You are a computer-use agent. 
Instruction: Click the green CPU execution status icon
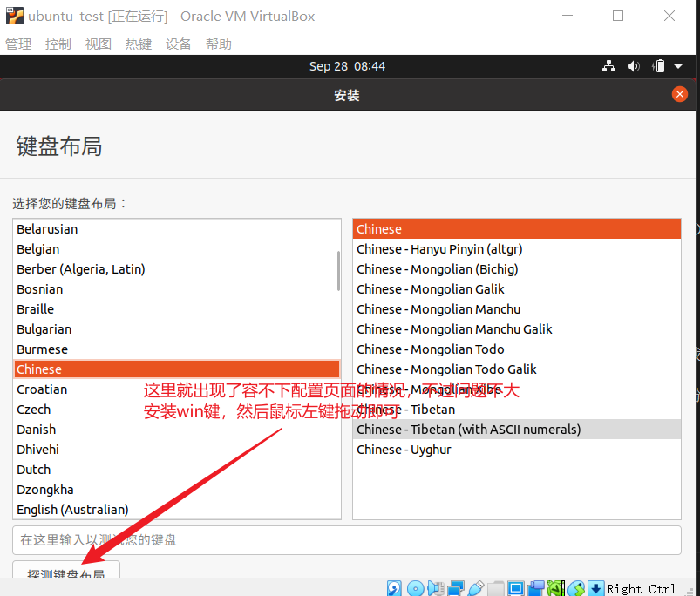(556, 588)
